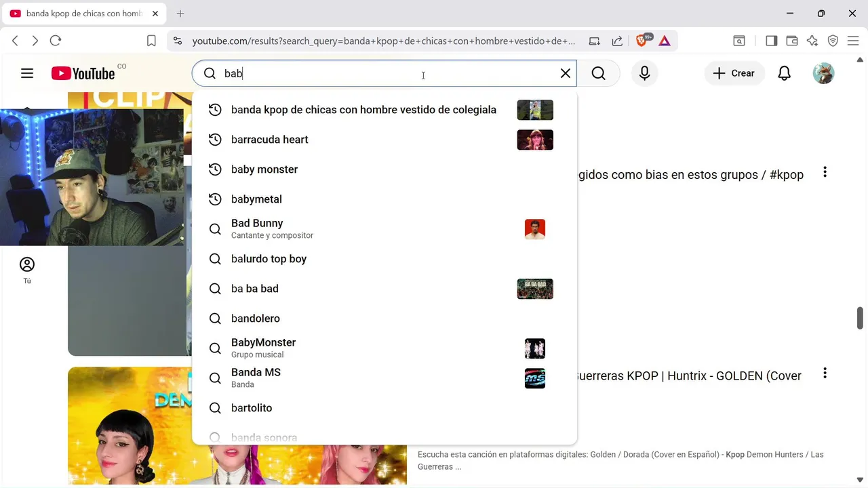Image resolution: width=868 pixels, height=488 pixels.
Task: Open Brave Rewards triangle icon
Action: [665, 41]
